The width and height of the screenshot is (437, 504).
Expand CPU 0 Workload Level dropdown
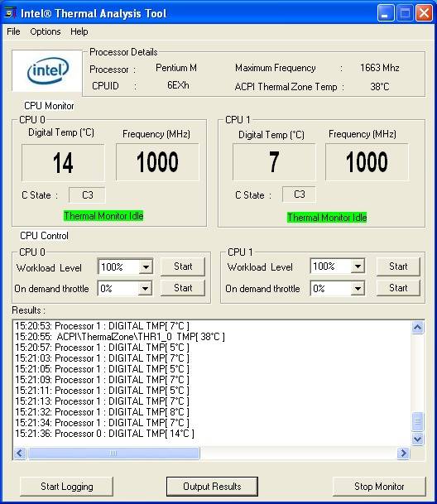click(x=146, y=266)
